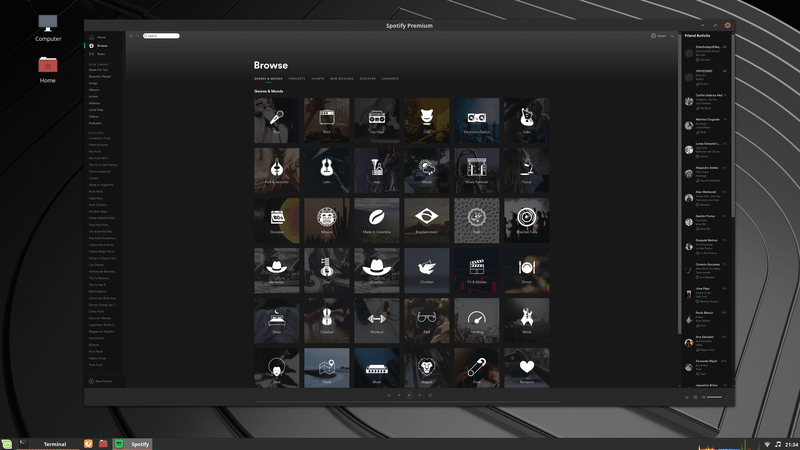
Task: Open the Focus desk lamp tile
Action: point(527,170)
